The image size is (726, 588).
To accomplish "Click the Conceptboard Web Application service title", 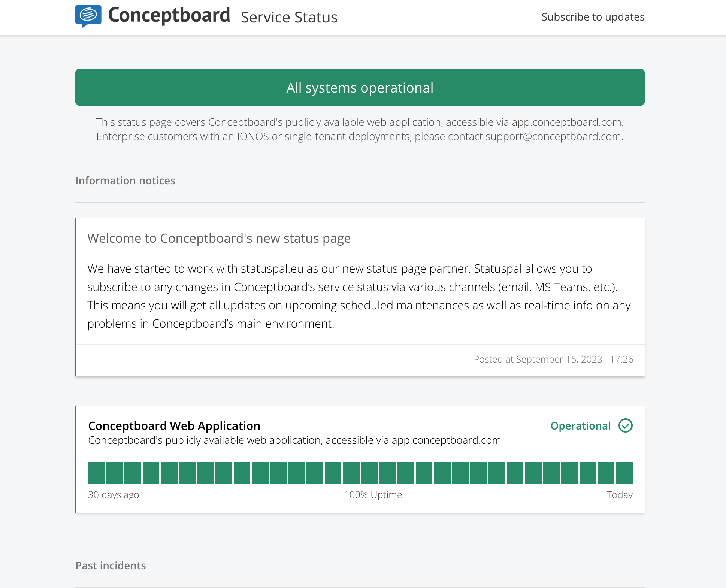I will (174, 426).
